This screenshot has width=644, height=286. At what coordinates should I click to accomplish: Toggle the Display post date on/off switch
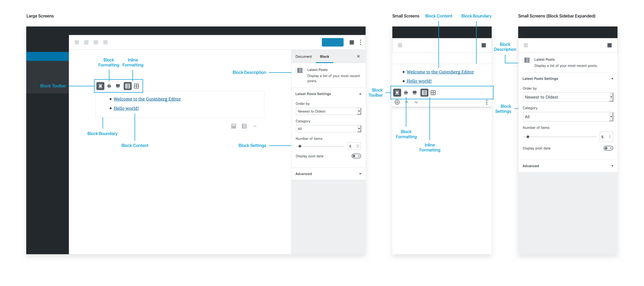355,156
